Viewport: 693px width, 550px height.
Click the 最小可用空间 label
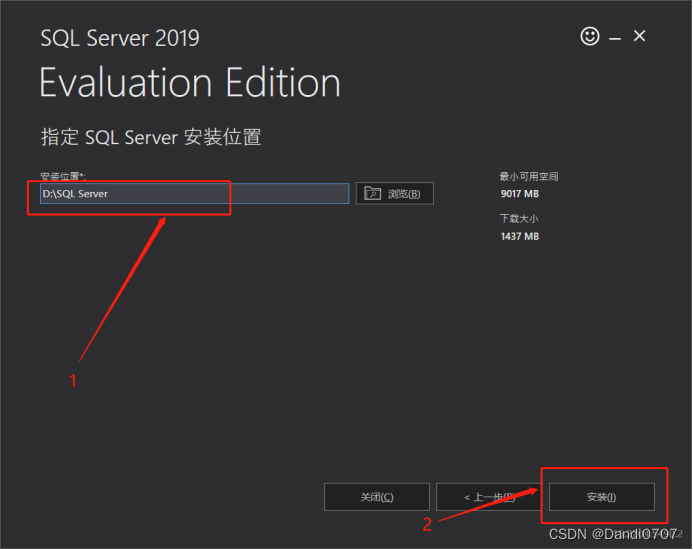tap(529, 176)
